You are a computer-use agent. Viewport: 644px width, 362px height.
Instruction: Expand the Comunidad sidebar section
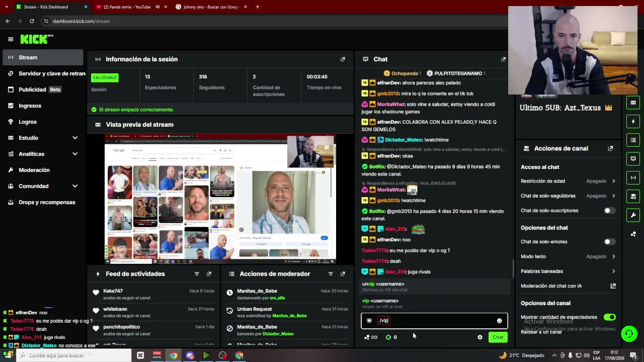pos(75,186)
